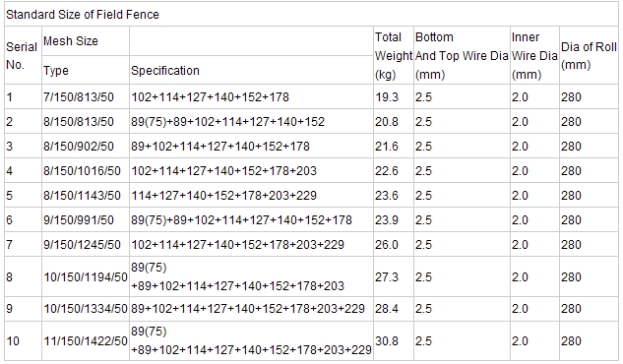Select type cell 8/150/902/50

[79, 146]
